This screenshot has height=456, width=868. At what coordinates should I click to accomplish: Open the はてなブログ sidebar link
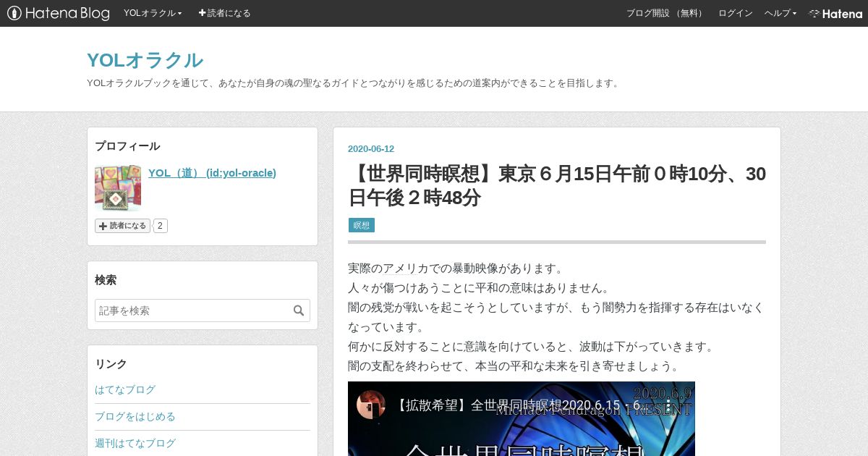(x=125, y=389)
